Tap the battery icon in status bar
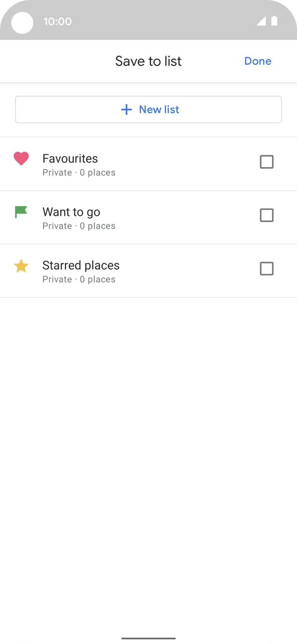 (x=275, y=21)
